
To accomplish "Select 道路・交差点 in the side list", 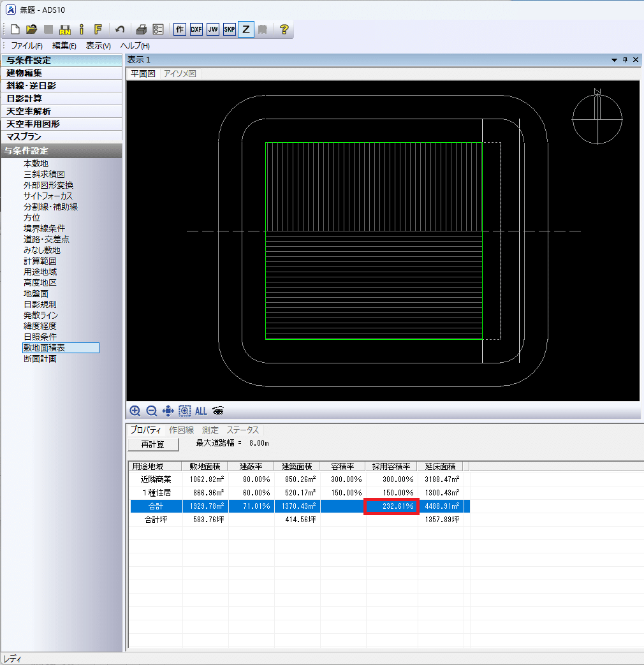I will (x=47, y=239).
